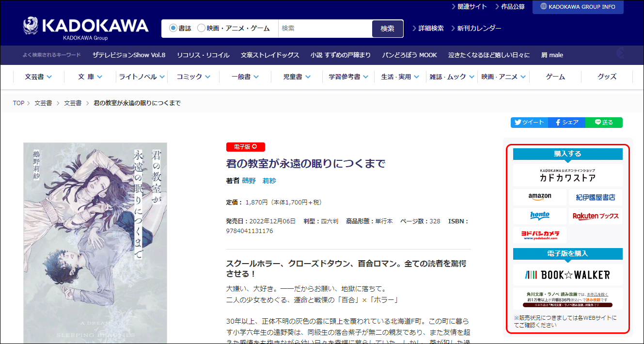Buy at honto store logo
This screenshot has height=344, width=644.
(540, 216)
